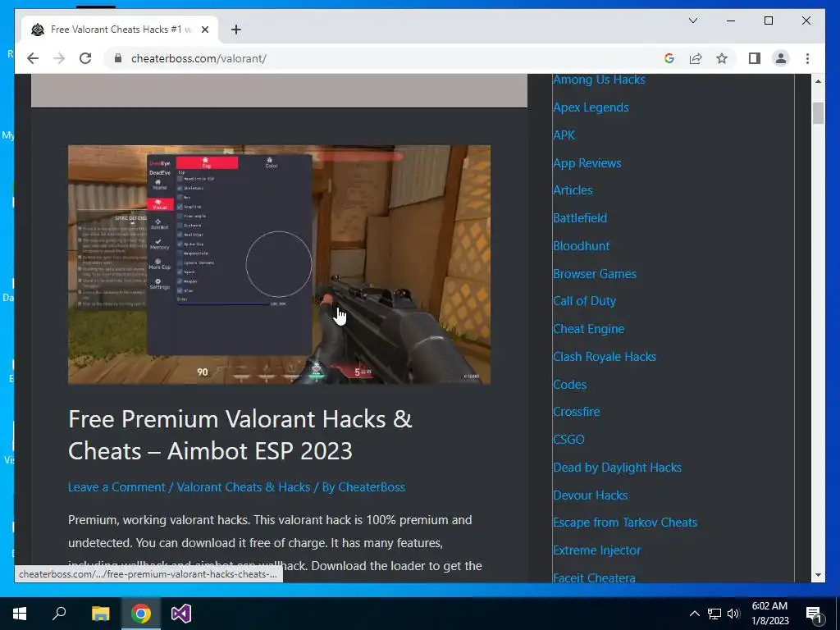Click the browser forward arrow
840x630 pixels.
click(x=59, y=58)
